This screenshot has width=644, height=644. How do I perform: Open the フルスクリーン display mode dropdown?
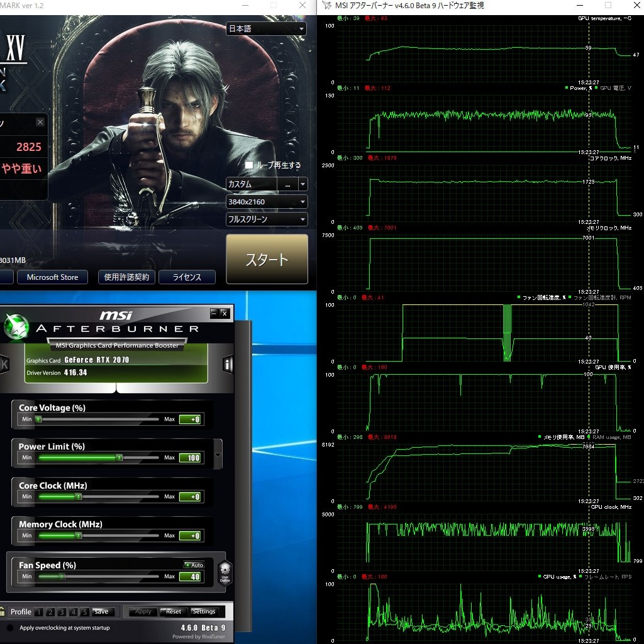coord(267,219)
